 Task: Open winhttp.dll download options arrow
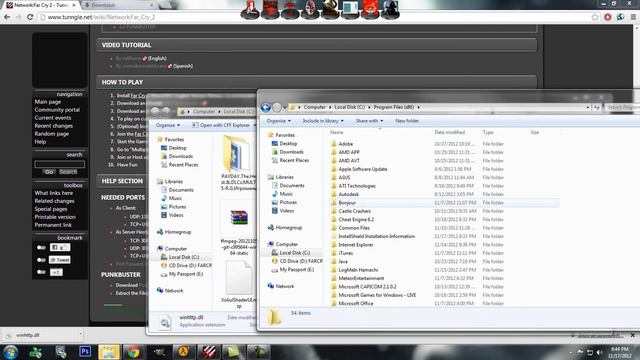pos(80,335)
